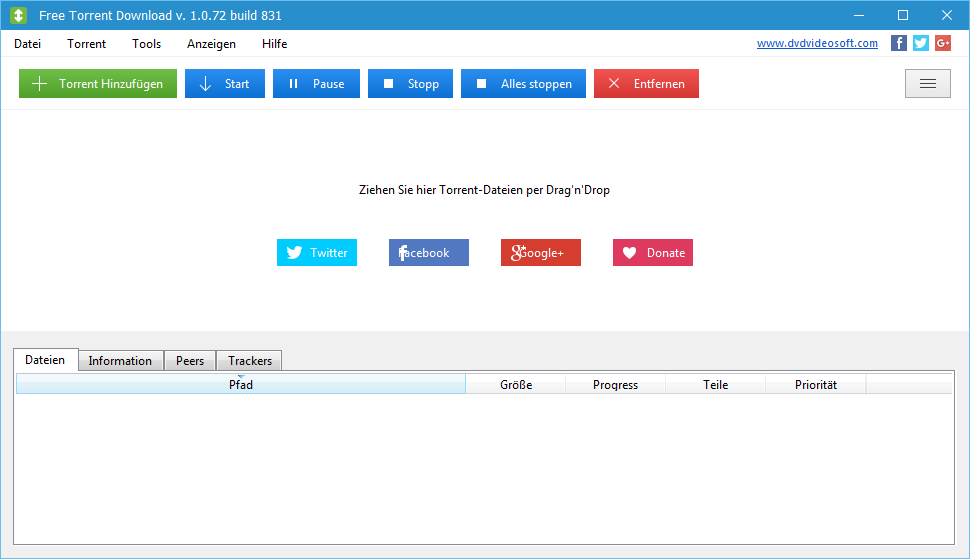This screenshot has height=559, width=970.
Task: Sort by the Größe column header
Action: coord(516,385)
